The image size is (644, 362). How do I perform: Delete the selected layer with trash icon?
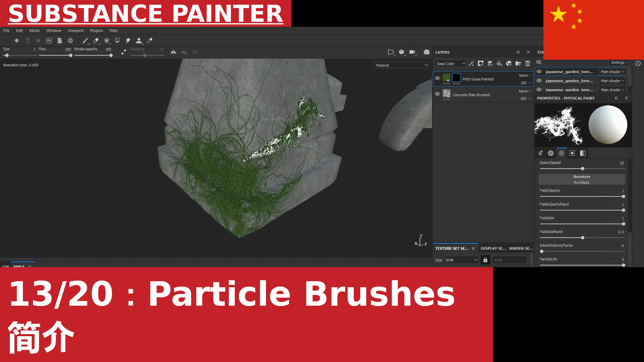coord(528,63)
